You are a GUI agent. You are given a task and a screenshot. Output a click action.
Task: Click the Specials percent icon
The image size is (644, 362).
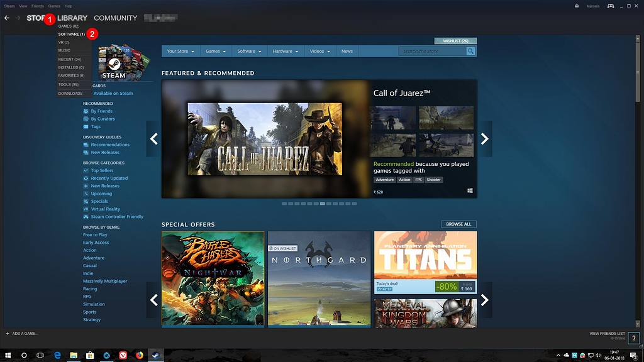86,202
